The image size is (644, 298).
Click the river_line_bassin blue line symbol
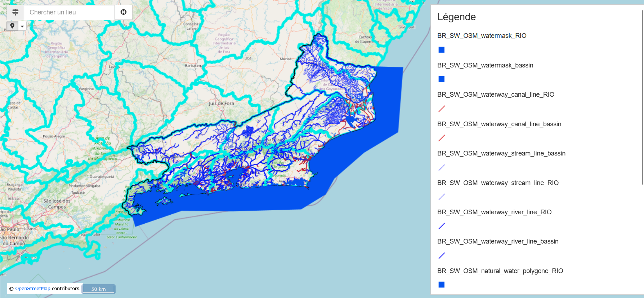click(442, 255)
